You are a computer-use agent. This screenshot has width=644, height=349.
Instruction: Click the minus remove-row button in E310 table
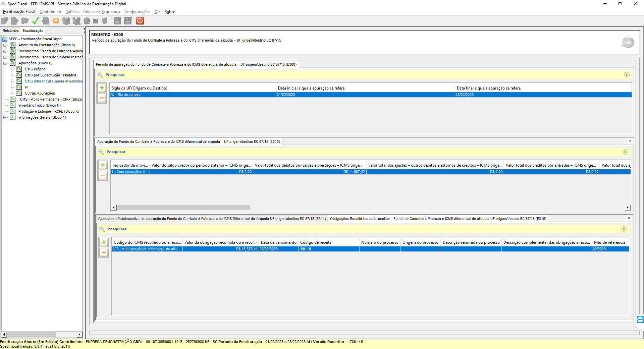(103, 175)
